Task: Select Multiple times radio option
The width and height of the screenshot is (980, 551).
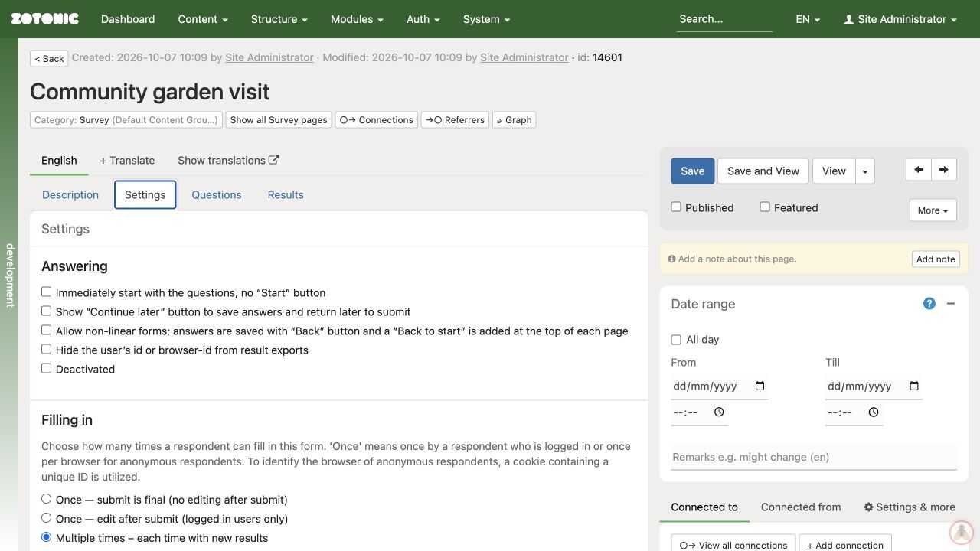Action: tap(47, 537)
